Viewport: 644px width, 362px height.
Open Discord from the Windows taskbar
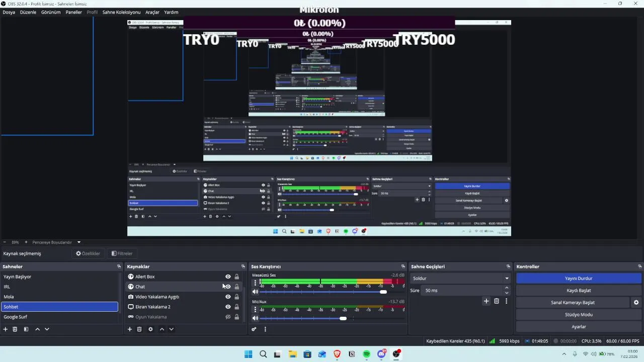tap(381, 354)
